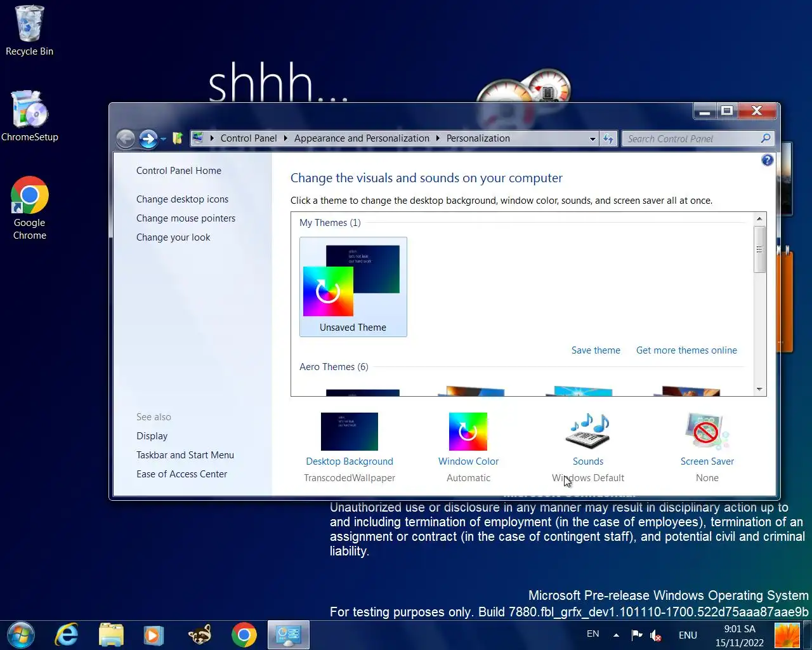Open Control Panel Home link
This screenshot has height=650, width=812.
point(179,171)
